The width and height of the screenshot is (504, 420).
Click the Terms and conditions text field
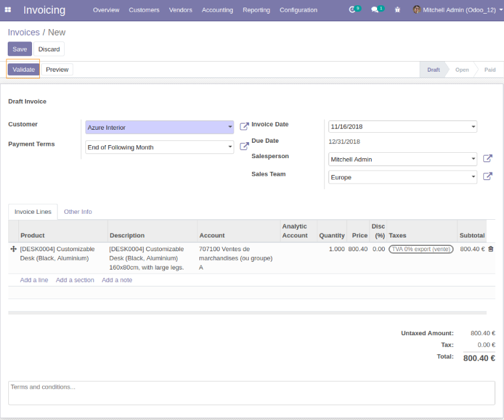251,393
